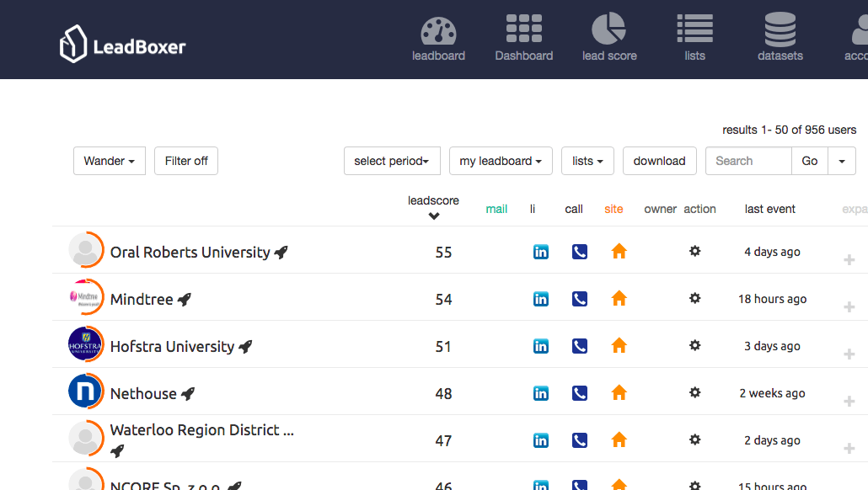Viewport: 868px width, 490px height.
Task: Click the Hofstra University logo thumbnail
Action: 86,344
